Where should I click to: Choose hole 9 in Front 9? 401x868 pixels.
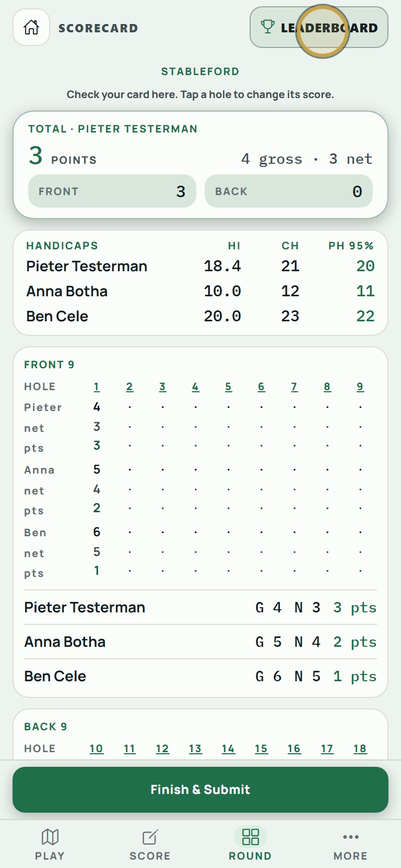[360, 387]
